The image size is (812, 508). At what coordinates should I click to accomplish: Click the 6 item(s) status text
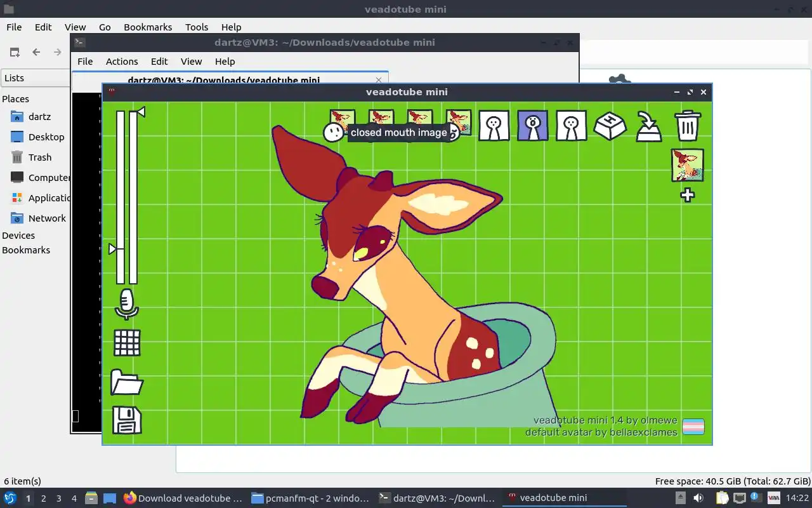click(x=22, y=481)
